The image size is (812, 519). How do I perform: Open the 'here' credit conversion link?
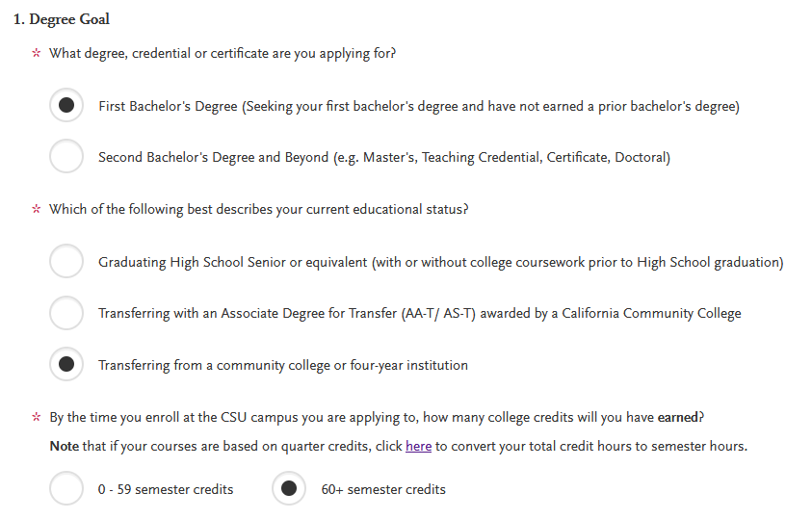(418, 446)
